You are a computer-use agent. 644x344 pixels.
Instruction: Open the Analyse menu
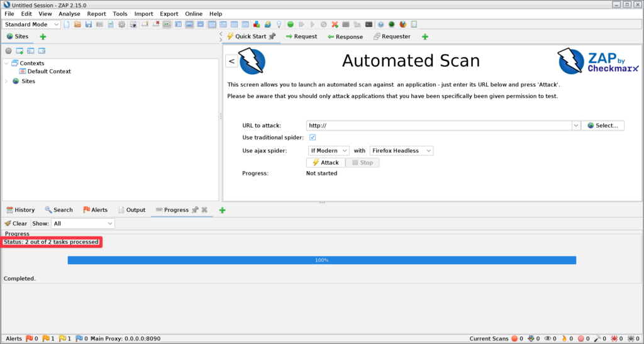point(69,14)
